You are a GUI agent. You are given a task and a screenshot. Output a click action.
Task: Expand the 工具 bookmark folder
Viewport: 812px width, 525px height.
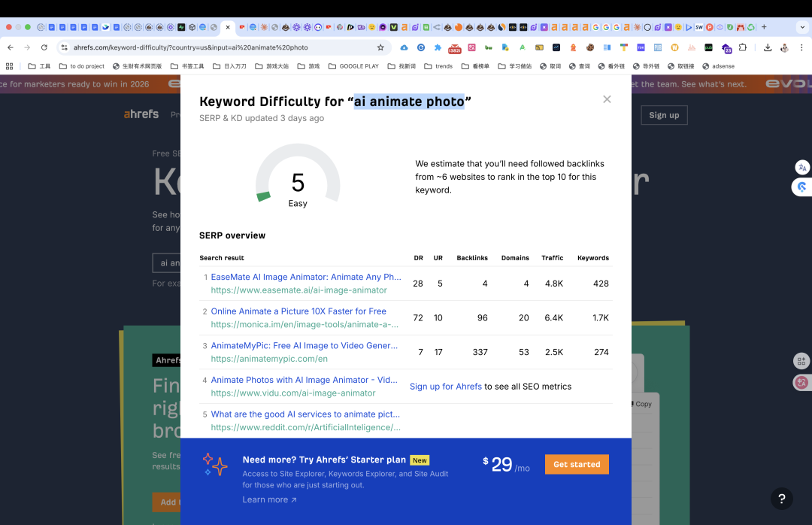[x=39, y=66]
